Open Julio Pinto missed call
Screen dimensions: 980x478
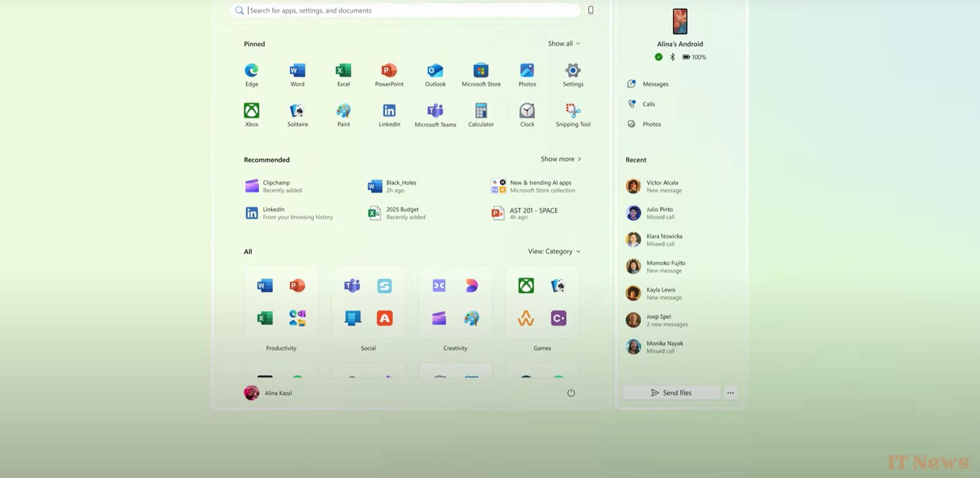pyautogui.click(x=650, y=213)
